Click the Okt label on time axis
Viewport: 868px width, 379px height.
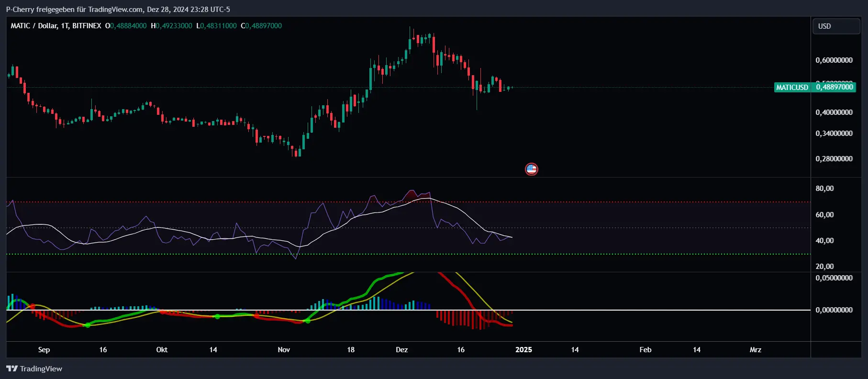click(162, 350)
